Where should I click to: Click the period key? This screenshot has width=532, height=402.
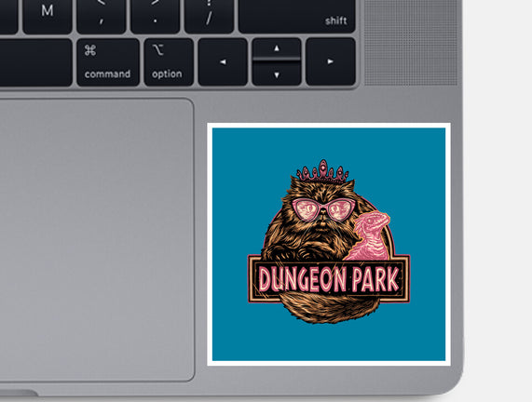[x=155, y=16]
